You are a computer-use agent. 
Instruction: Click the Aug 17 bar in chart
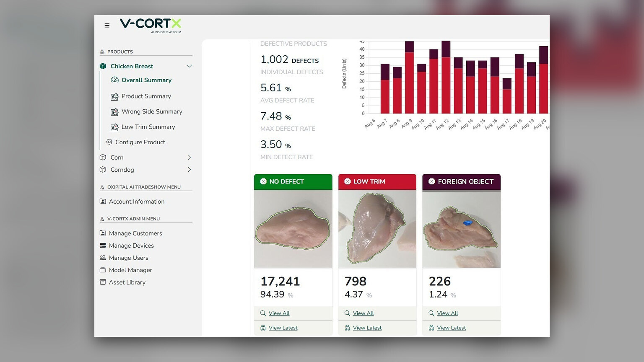[507, 96]
